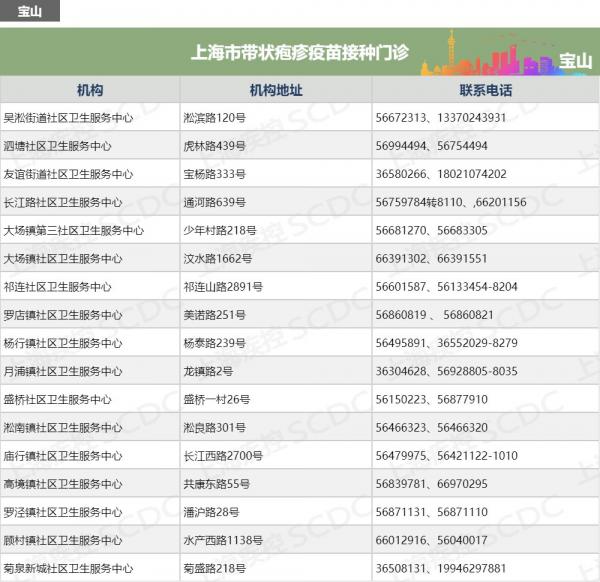Select phone 56479975、56421122-1010
The image size is (600, 582).
[x=446, y=456]
